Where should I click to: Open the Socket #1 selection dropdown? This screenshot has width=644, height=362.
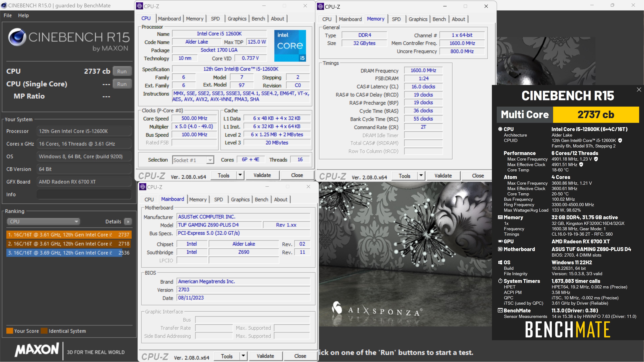click(193, 160)
